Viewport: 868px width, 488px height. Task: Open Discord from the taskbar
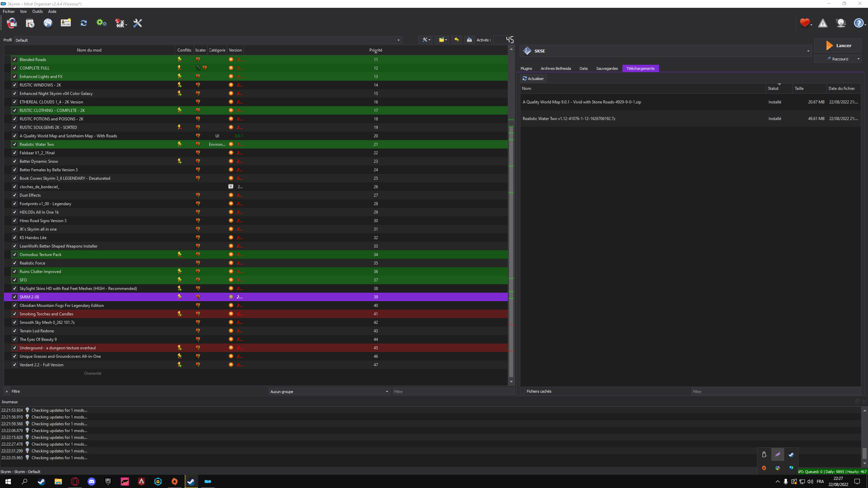[x=92, y=482]
